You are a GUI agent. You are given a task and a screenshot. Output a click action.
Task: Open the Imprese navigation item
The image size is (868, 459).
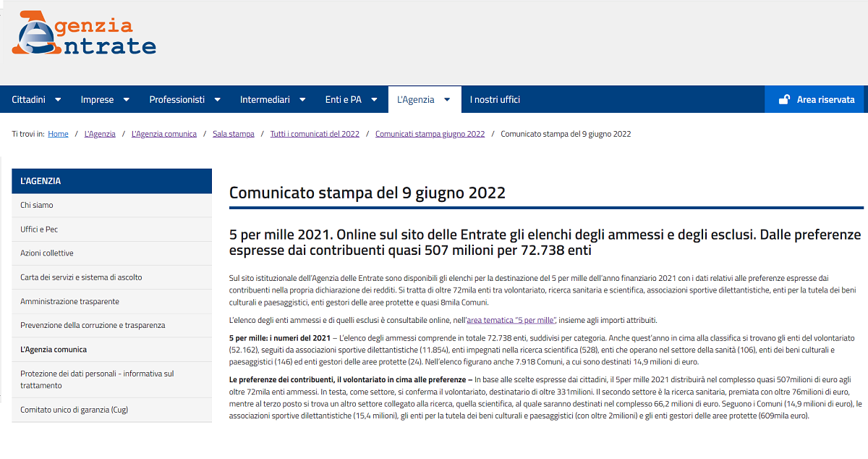point(97,100)
